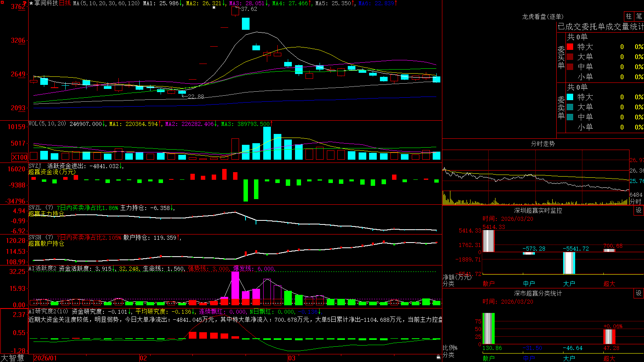
Task: Click the dark red 大单 swatch under 委买单
Action: [570, 57]
